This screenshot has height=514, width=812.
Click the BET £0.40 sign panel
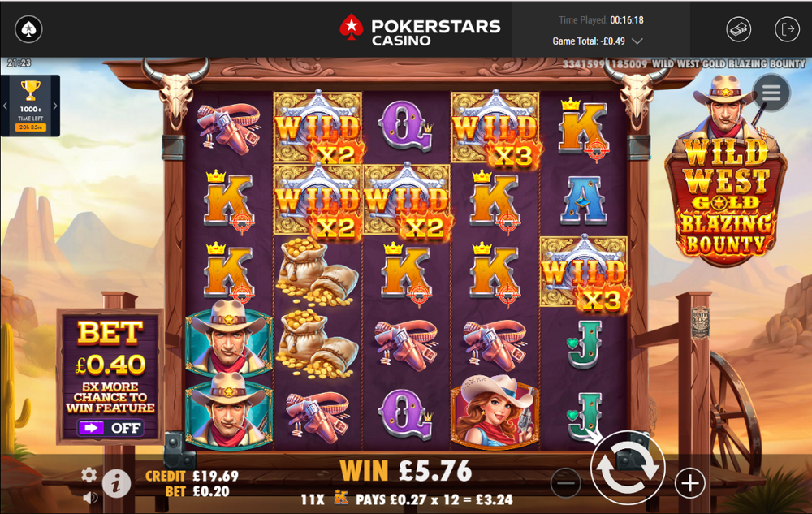(x=110, y=376)
